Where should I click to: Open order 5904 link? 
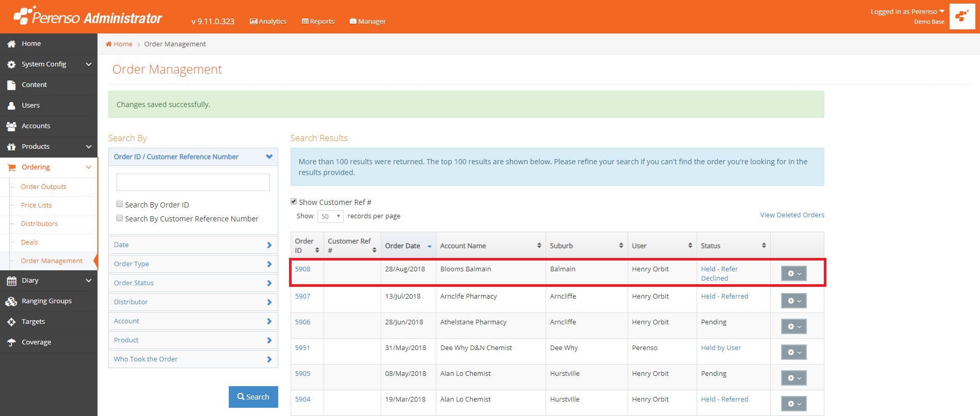pos(302,400)
